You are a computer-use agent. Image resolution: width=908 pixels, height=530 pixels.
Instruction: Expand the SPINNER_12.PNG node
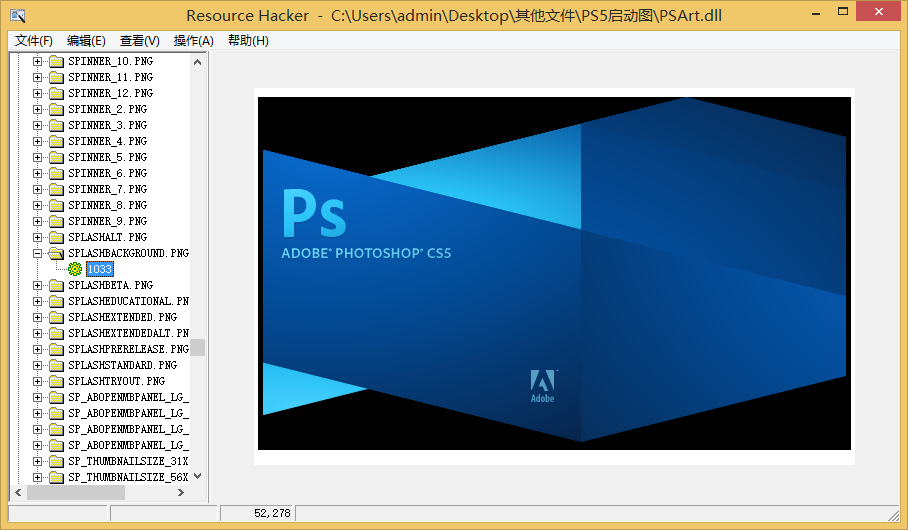coord(38,93)
